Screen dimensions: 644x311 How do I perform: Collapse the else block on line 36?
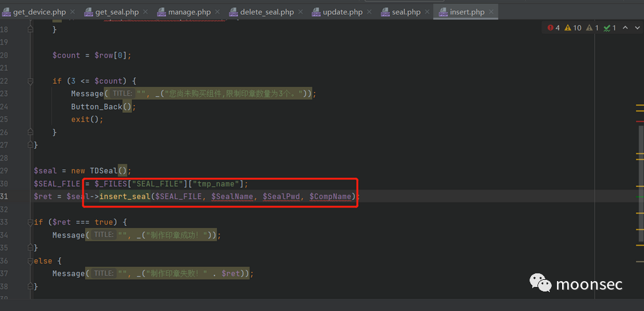click(31, 260)
